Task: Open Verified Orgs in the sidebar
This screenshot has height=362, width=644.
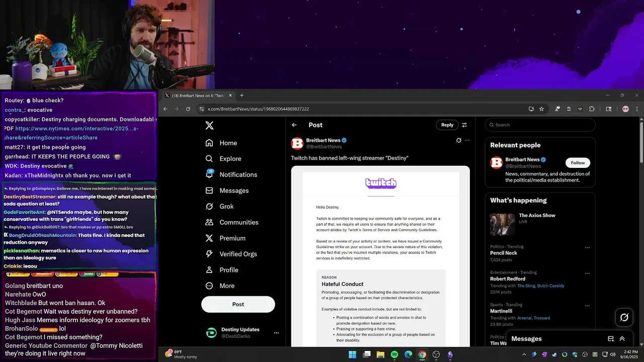Action: click(232, 254)
